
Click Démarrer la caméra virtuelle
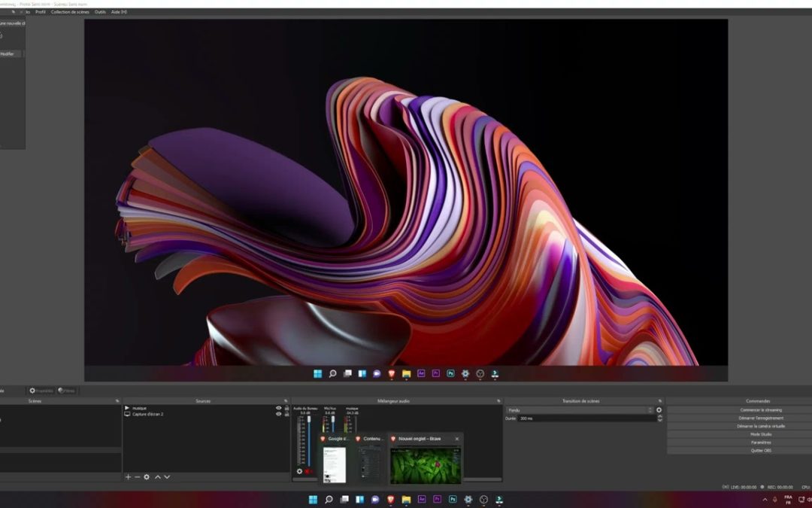[x=761, y=426]
